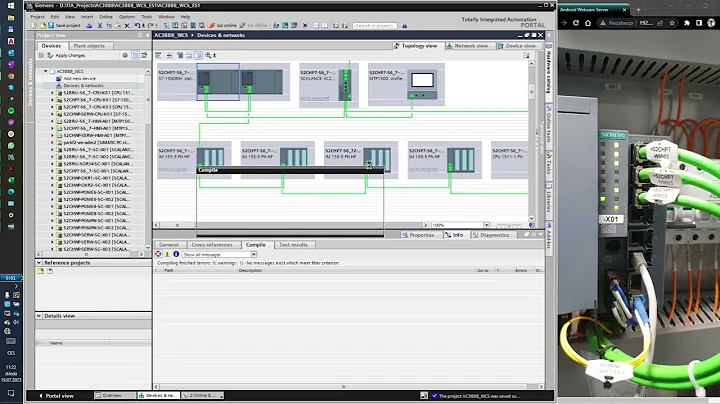Screen dimensions: 720x404
Task: Expand the S2BRU-SOR34-SC-X01 tree node
Action: [x=52, y=164]
